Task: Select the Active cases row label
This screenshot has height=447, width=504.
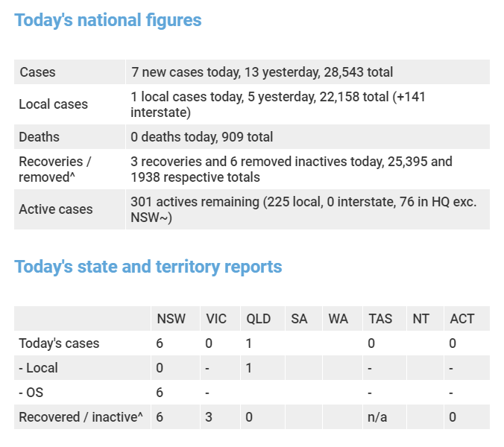Action: coord(56,209)
